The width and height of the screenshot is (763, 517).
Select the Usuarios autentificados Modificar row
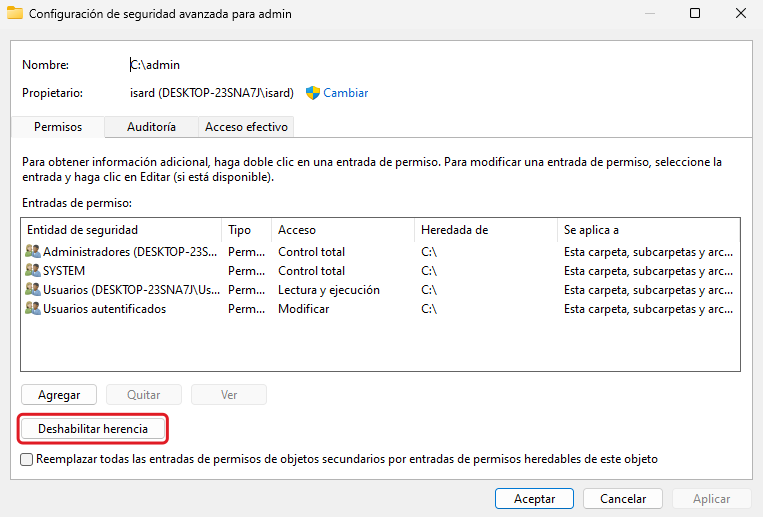310,309
